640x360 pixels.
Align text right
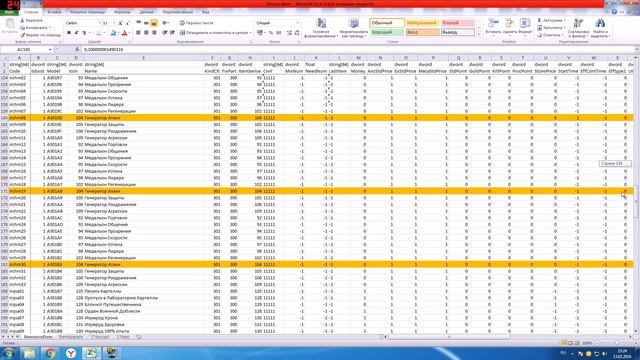[154, 33]
